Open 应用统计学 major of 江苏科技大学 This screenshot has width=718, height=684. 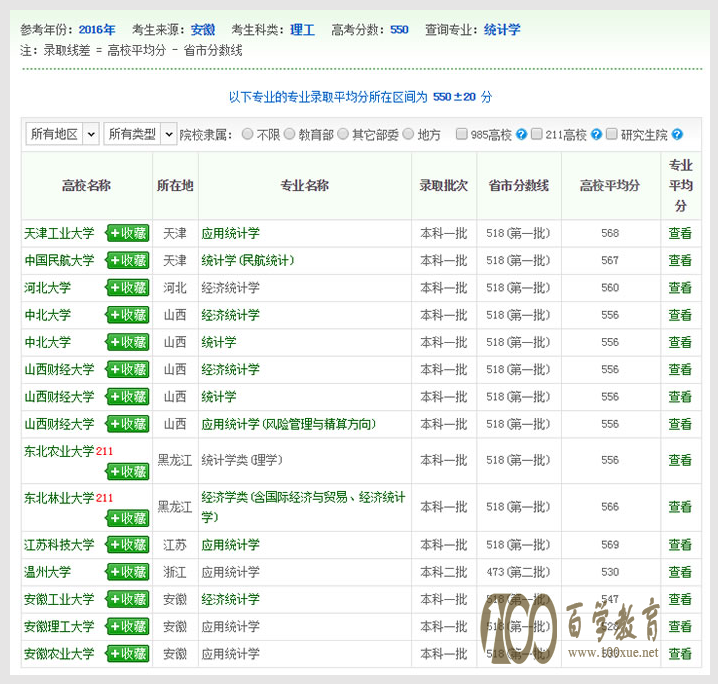(x=230, y=544)
